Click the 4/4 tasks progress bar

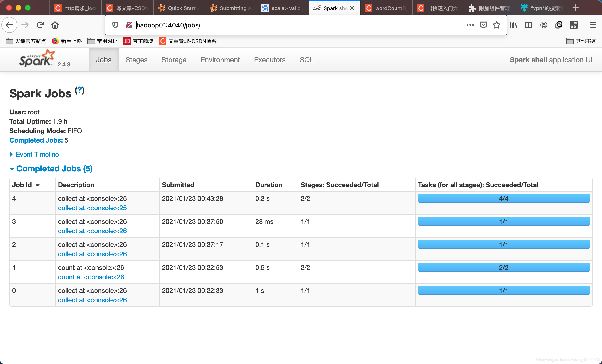pyautogui.click(x=503, y=198)
